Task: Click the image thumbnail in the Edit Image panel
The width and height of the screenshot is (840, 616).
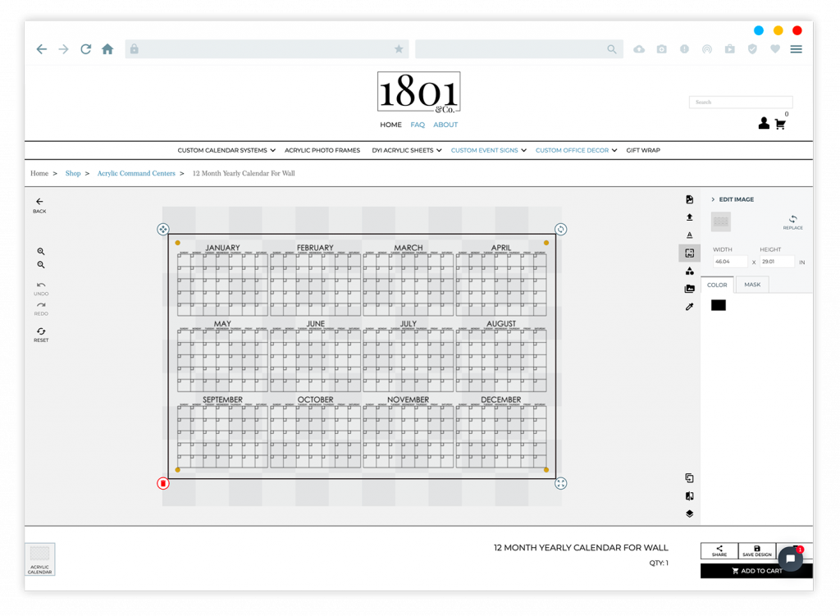Action: [x=720, y=221]
